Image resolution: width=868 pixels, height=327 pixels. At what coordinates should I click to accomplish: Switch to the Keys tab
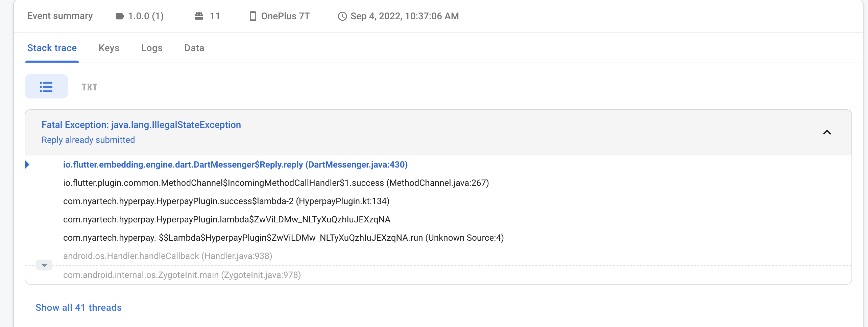[109, 48]
